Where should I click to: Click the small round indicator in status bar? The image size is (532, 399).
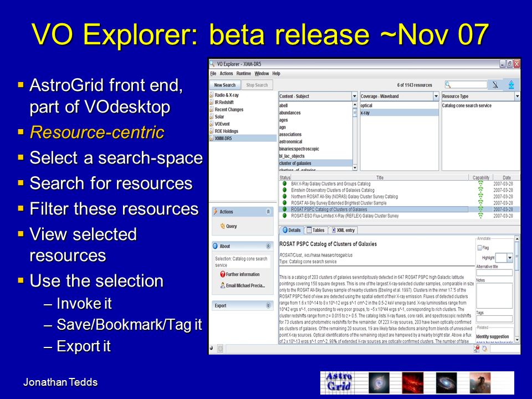click(x=211, y=348)
